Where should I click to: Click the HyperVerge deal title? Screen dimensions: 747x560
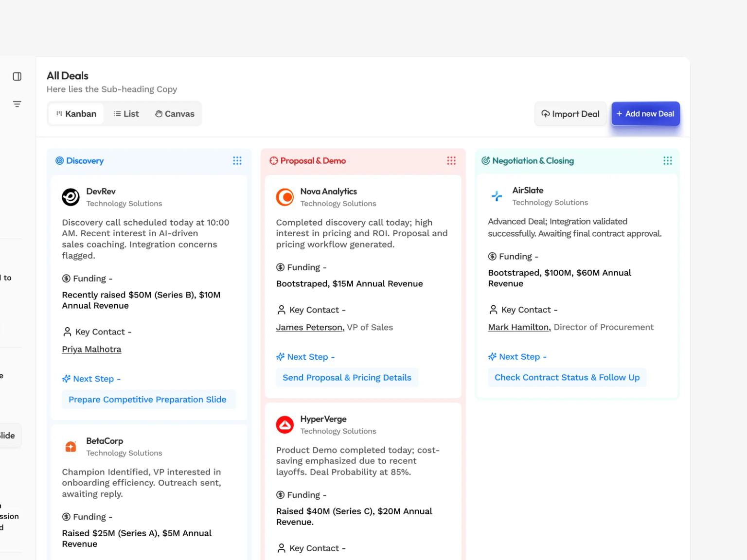(x=323, y=419)
